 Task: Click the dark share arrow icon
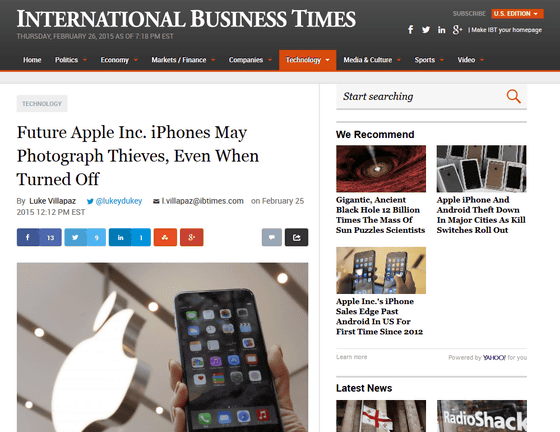click(296, 237)
